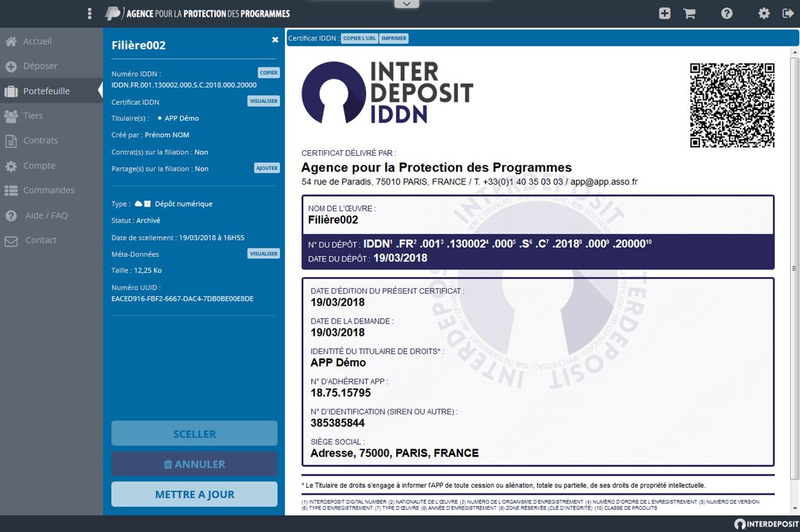Click the plus circle icon beside Déposer

point(11,66)
